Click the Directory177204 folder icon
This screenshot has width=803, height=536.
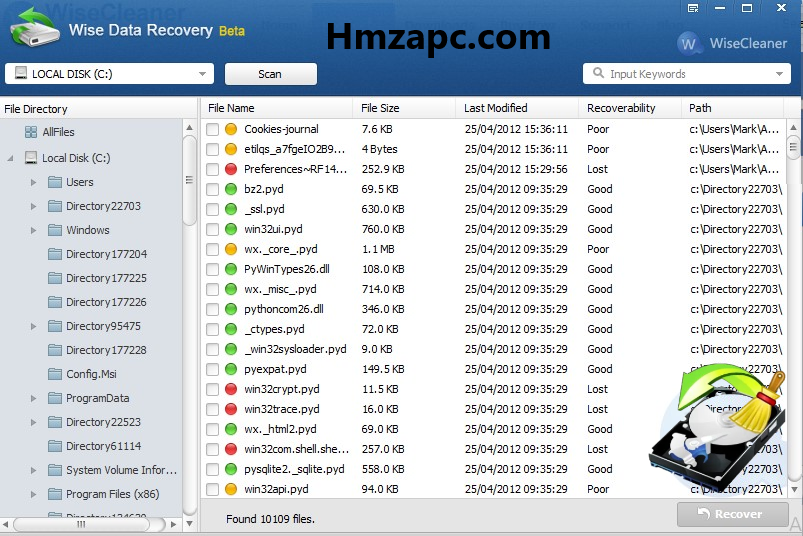tap(55, 254)
